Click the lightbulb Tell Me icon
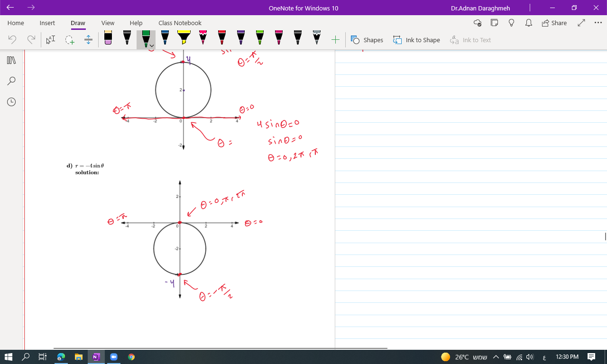Image resolution: width=607 pixels, height=364 pixels. (x=512, y=23)
